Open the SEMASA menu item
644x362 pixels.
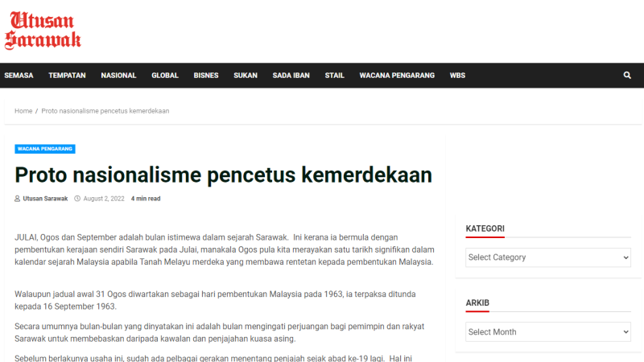coord(19,76)
